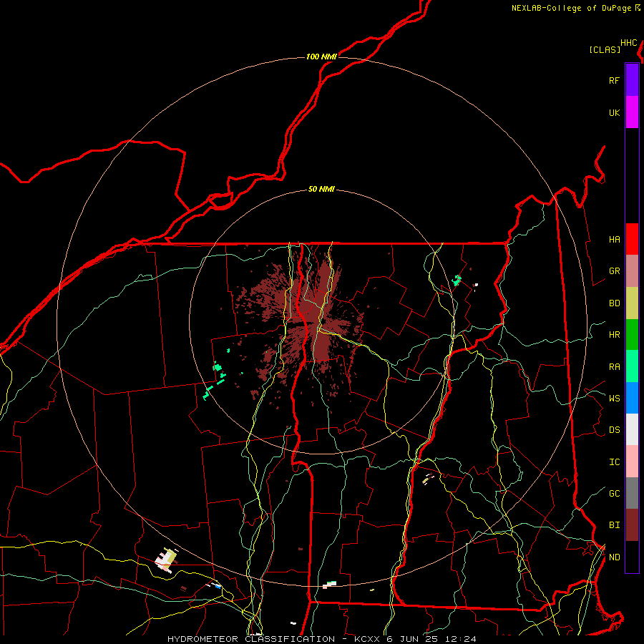Select the "HHC" product code label
The image size is (644, 644).
tap(629, 43)
